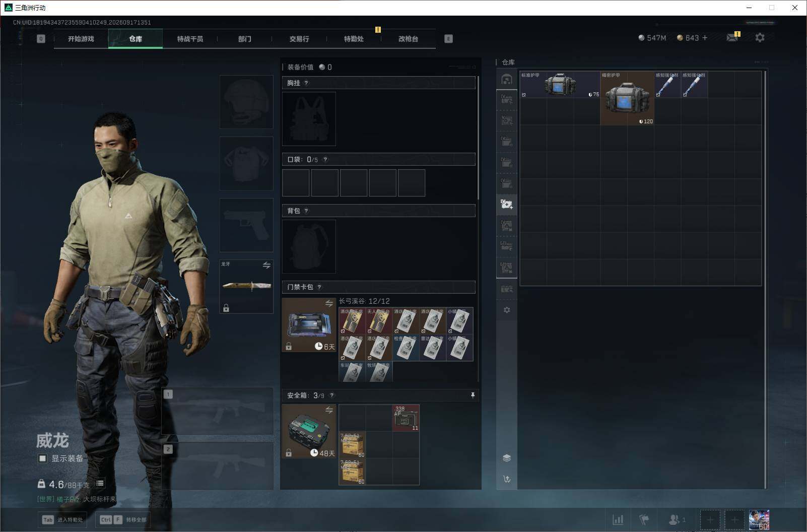Image resolution: width=807 pixels, height=532 pixels.
Task: Show help for 胸挂
Action: click(x=306, y=83)
